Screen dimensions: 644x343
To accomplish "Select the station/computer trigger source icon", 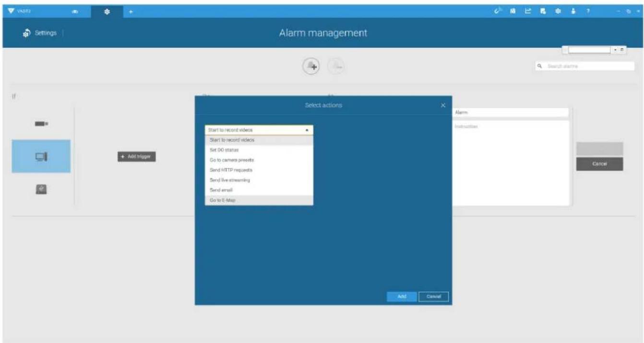I will coord(41,156).
